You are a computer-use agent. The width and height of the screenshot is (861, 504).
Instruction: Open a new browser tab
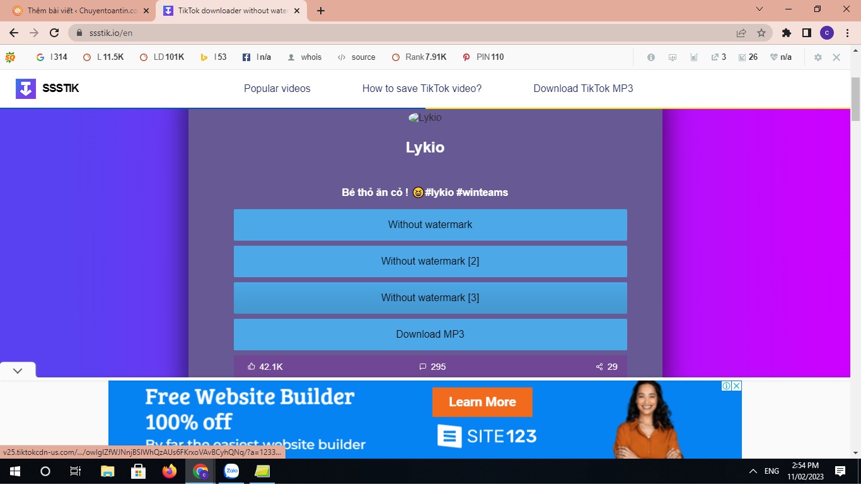[321, 11]
